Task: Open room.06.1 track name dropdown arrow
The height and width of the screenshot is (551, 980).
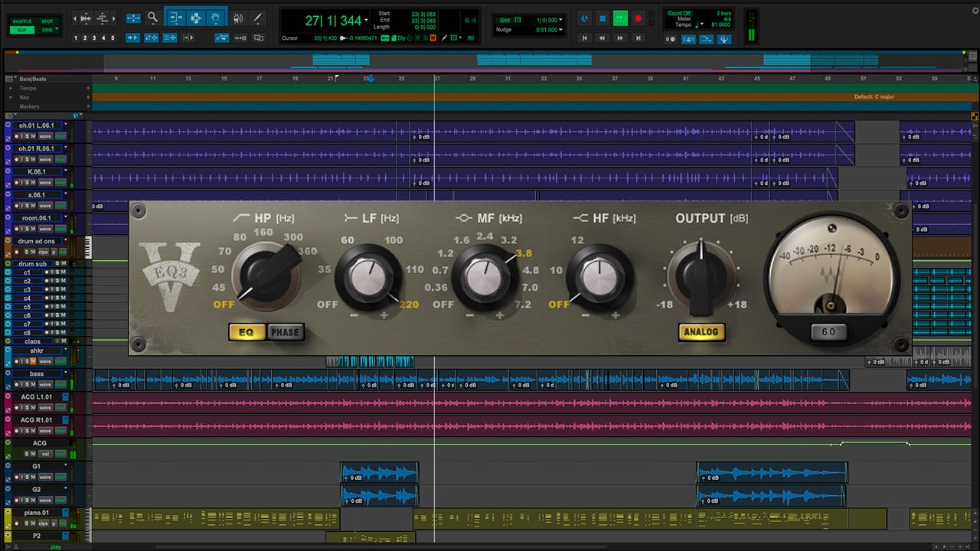Action: click(x=66, y=217)
